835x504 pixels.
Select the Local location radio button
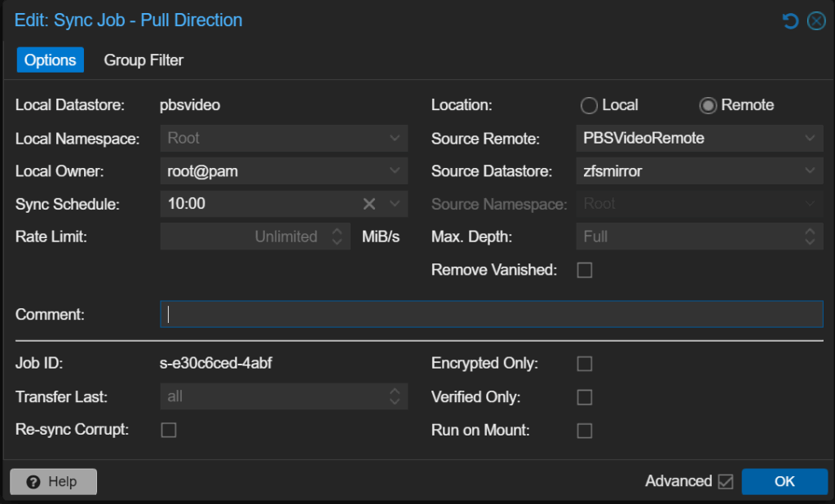pos(589,105)
